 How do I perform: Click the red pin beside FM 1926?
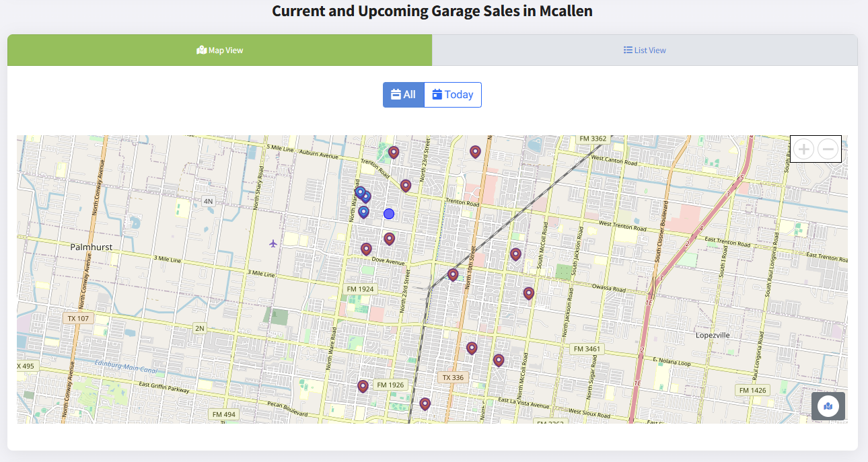click(x=363, y=385)
